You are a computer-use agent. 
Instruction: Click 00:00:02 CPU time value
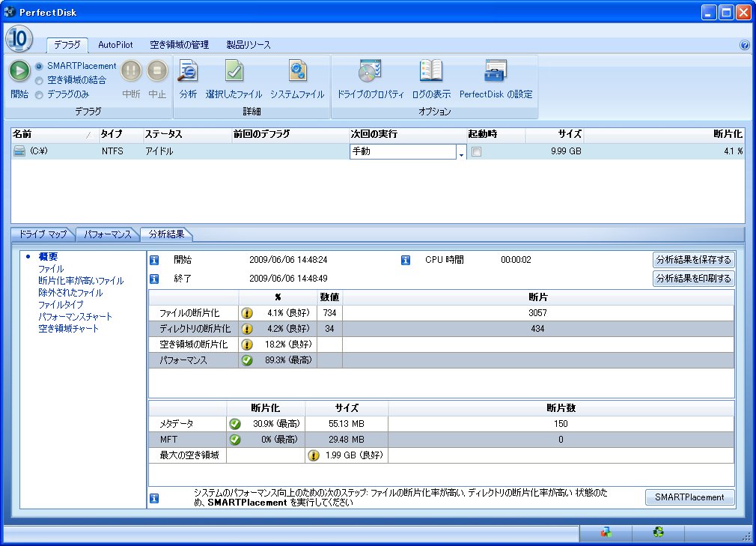(x=516, y=260)
